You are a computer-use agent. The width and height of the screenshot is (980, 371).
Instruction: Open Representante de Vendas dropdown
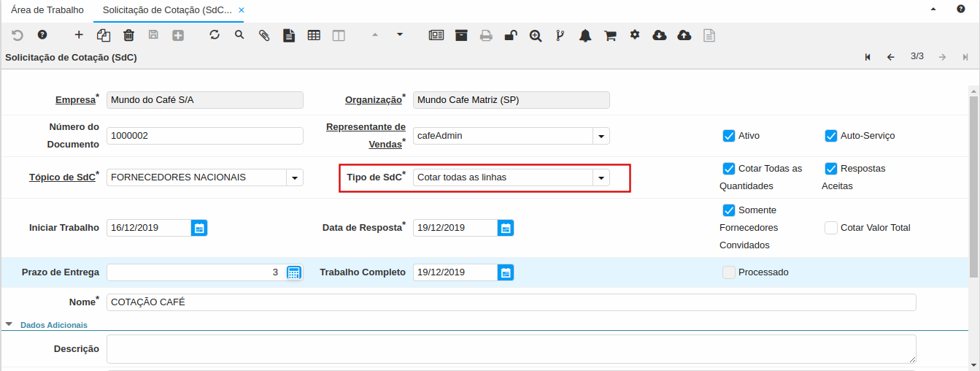(x=601, y=136)
